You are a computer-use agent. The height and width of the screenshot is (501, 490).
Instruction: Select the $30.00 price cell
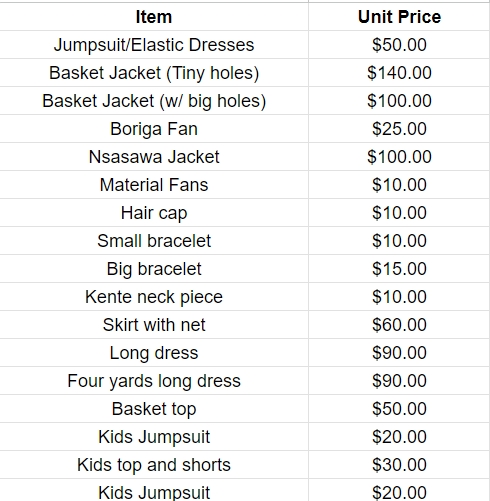coord(399,465)
